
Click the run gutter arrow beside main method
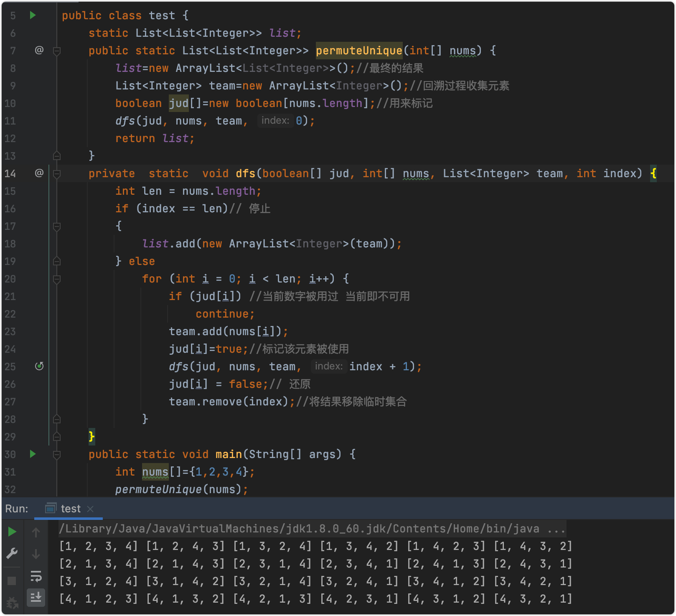pos(33,454)
